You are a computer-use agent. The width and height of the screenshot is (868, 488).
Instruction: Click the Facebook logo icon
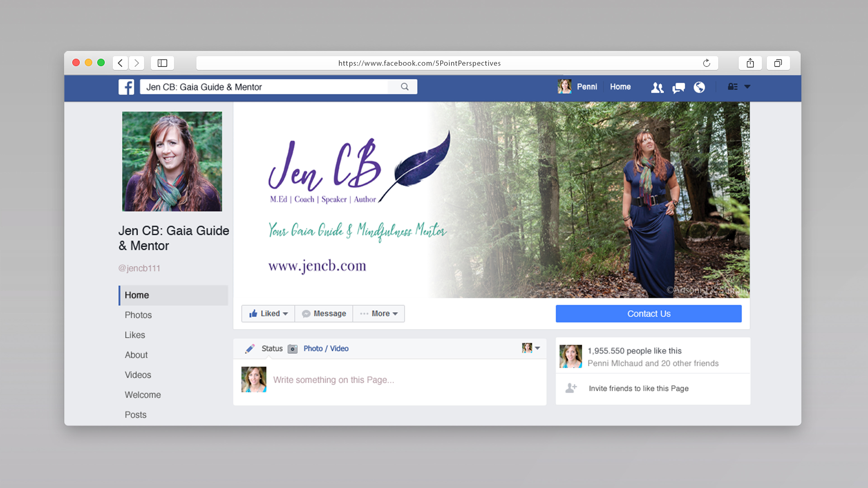click(126, 87)
